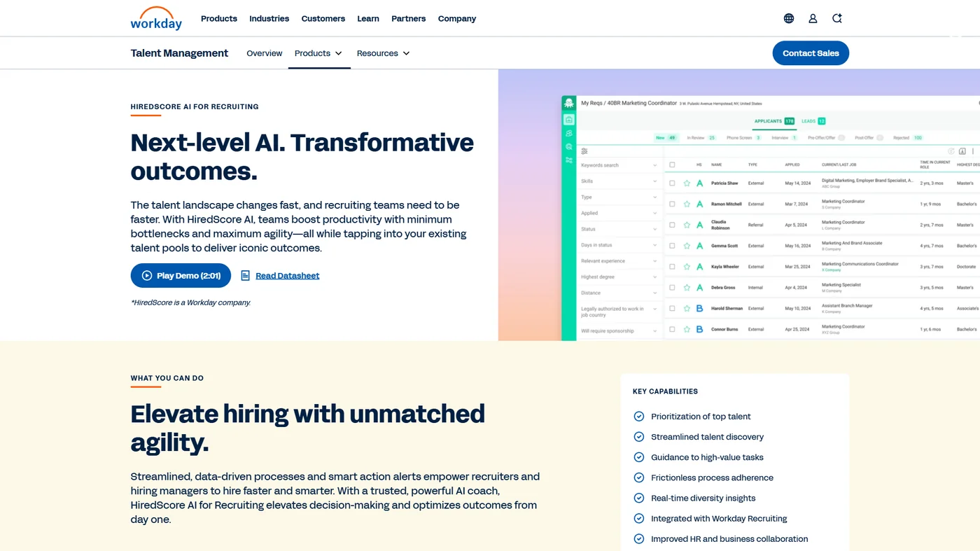Open the Partners menu
The image size is (980, 551).
tap(409, 19)
